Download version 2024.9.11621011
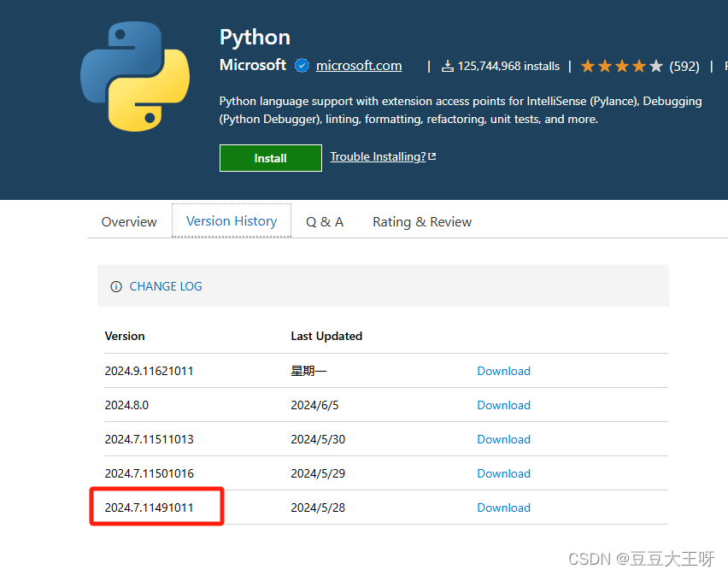This screenshot has height=575, width=728. tap(504, 371)
